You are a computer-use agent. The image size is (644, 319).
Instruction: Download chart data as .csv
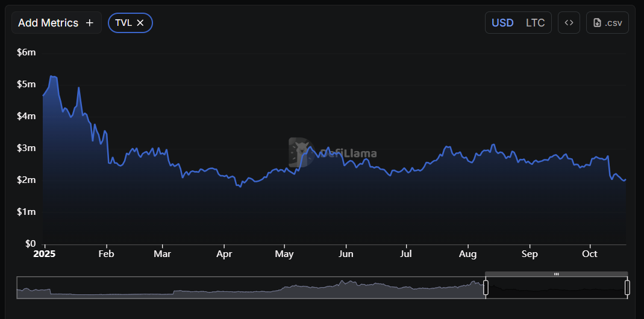tap(607, 23)
